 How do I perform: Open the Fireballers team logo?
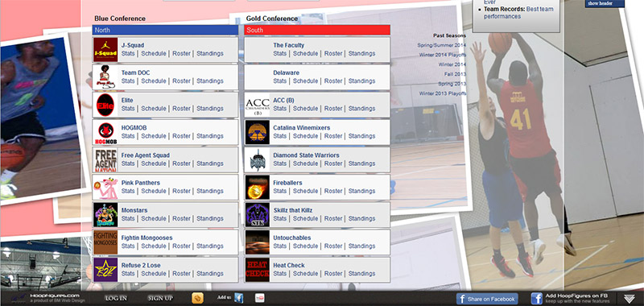[x=257, y=188]
